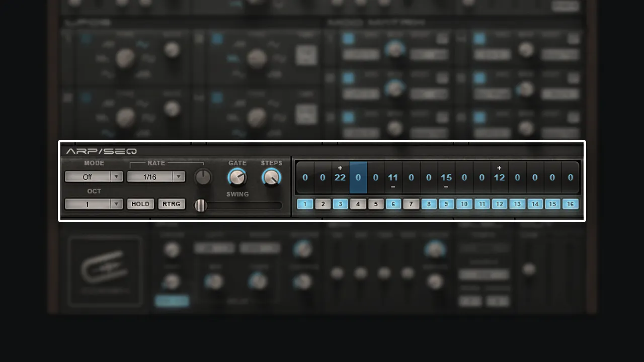Toggle sequencer step button 13
Image resolution: width=644 pixels, height=362 pixels.
coord(517,204)
